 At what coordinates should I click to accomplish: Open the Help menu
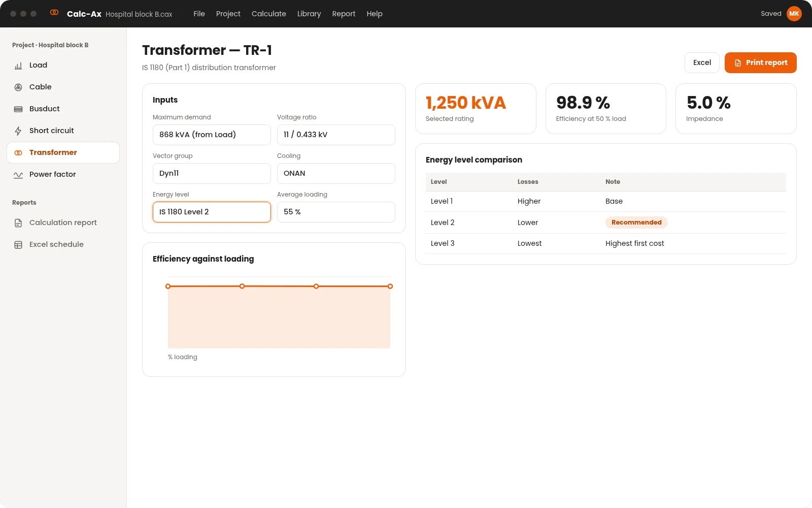(375, 14)
